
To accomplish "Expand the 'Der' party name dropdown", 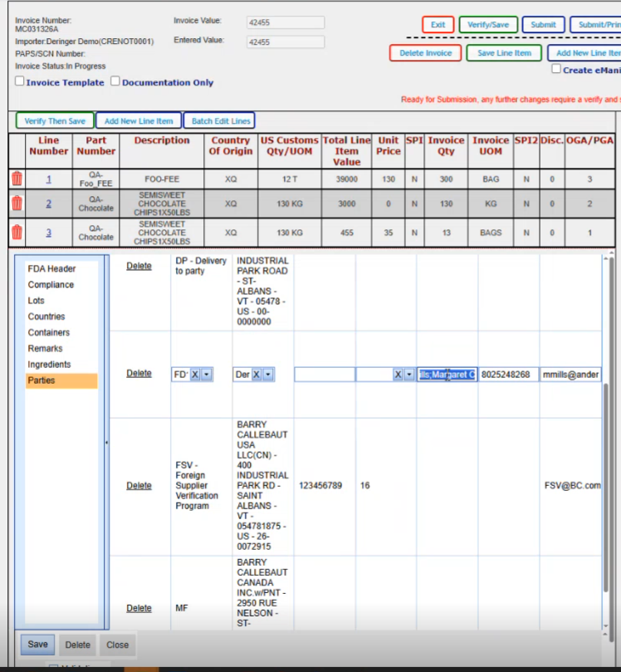I will click(268, 375).
